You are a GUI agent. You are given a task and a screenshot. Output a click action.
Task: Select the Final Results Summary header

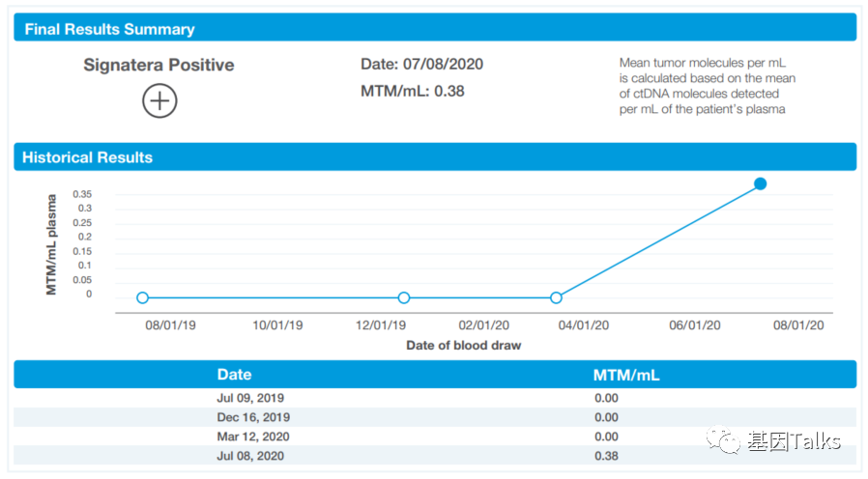tap(435, 28)
